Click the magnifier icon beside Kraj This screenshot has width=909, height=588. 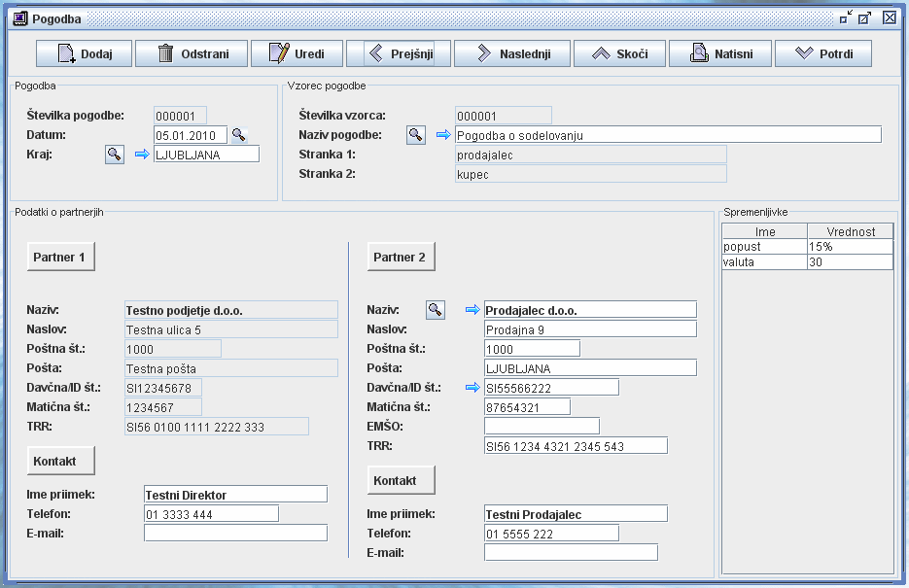[115, 154]
